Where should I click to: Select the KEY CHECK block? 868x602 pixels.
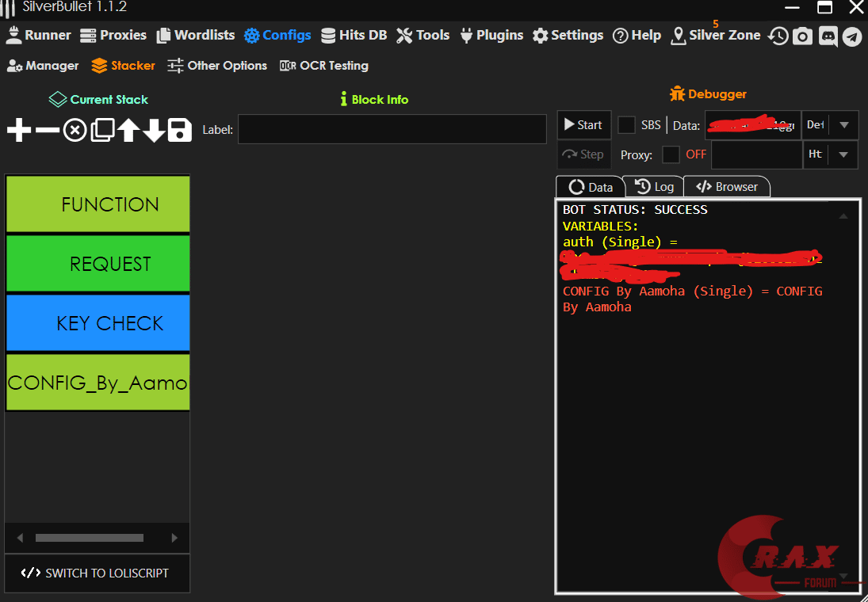point(98,323)
